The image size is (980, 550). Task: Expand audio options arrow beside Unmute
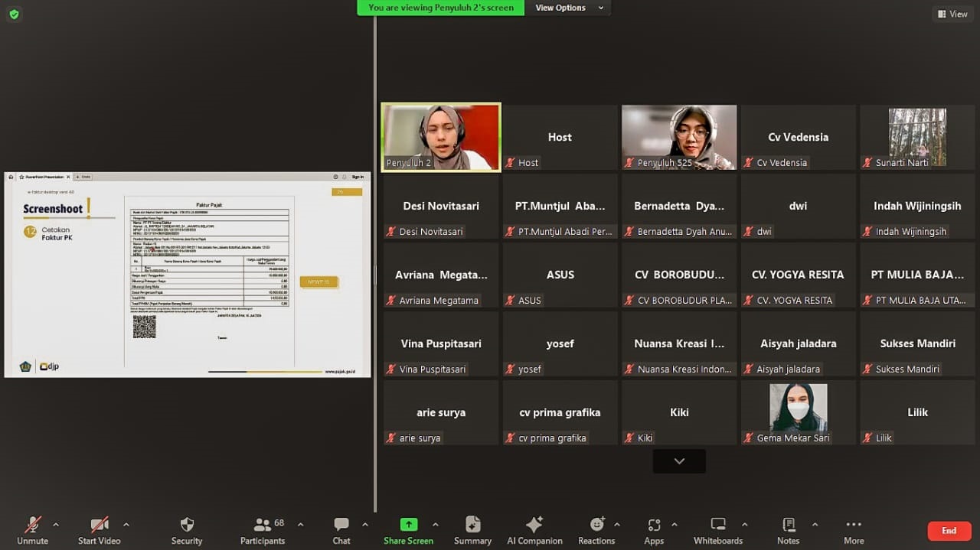[55, 525]
